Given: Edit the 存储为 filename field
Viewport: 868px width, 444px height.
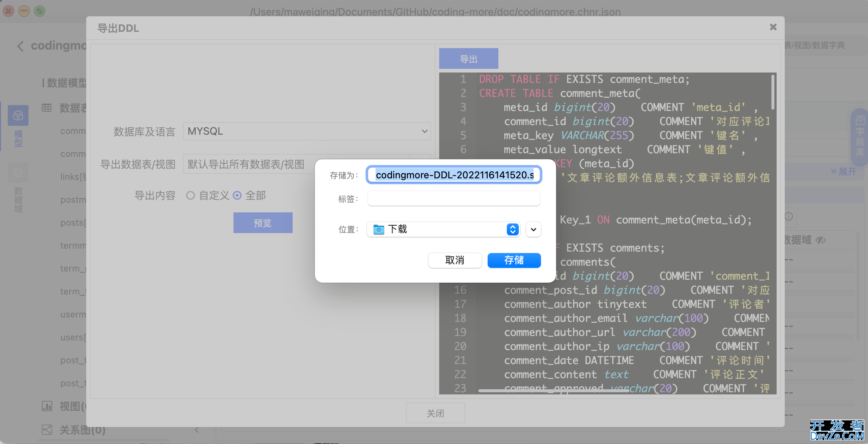Looking at the screenshot, I should pyautogui.click(x=454, y=175).
